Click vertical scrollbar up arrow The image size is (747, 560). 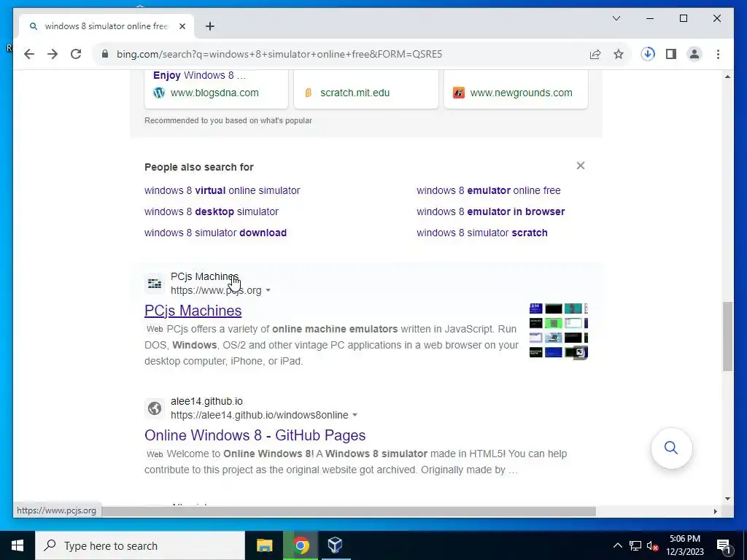[x=727, y=77]
